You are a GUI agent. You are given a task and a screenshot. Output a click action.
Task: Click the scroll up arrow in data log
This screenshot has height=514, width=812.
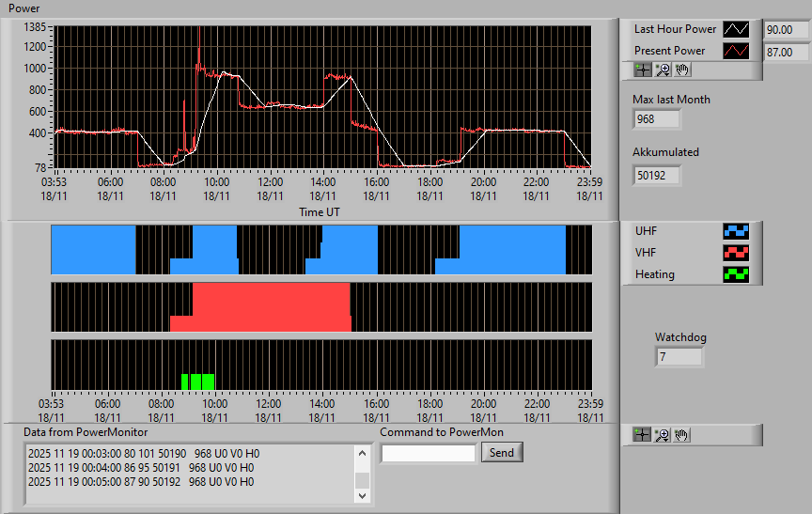pos(362,454)
